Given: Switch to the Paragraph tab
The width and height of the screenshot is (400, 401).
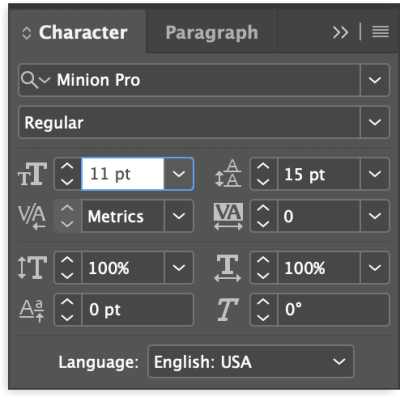Looking at the screenshot, I should pyautogui.click(x=212, y=33).
